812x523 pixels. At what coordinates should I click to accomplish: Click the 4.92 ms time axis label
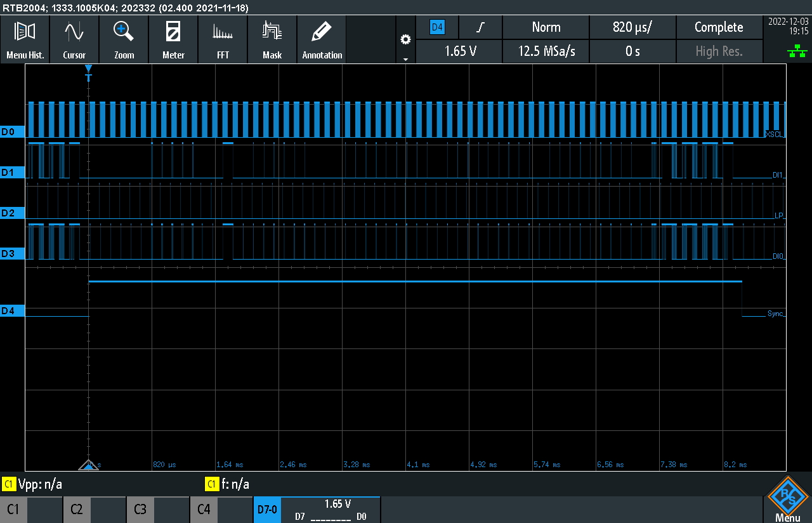[x=483, y=465]
